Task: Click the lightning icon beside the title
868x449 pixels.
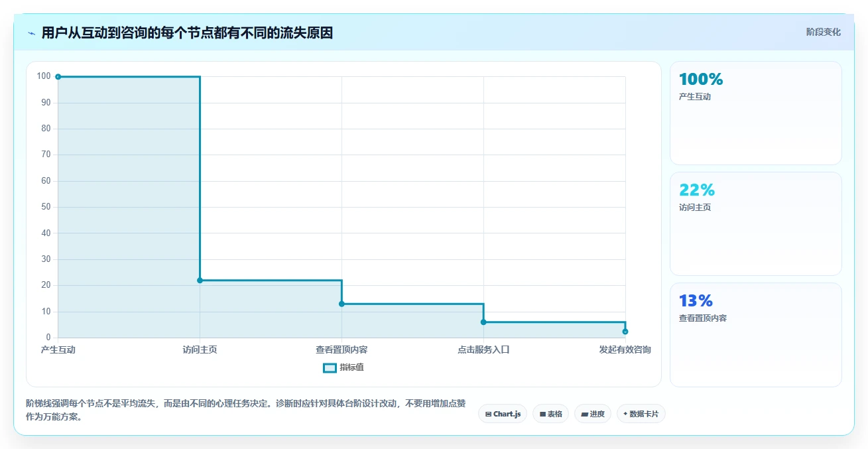Action: coord(31,33)
